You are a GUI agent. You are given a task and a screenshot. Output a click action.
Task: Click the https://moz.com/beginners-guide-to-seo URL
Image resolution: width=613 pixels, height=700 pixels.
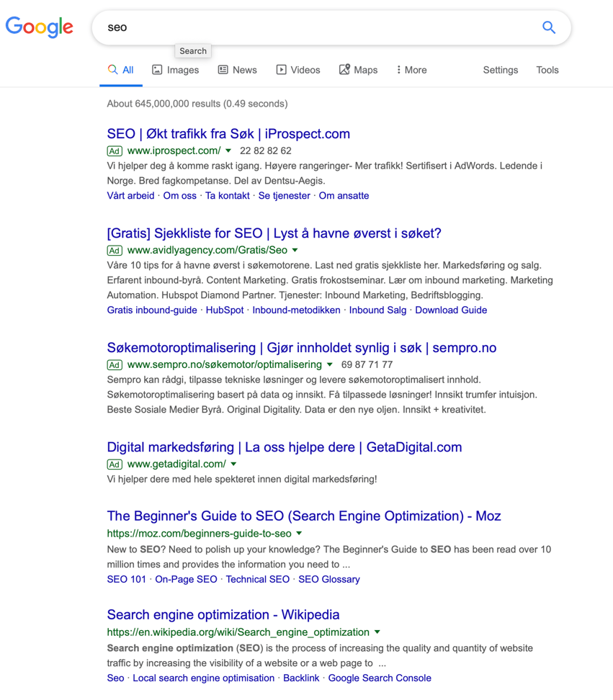tap(199, 534)
